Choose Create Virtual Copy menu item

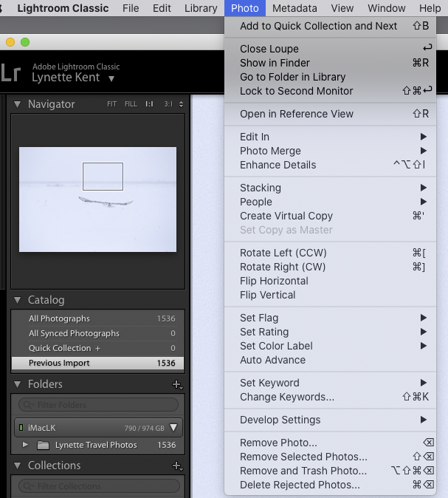[286, 216]
